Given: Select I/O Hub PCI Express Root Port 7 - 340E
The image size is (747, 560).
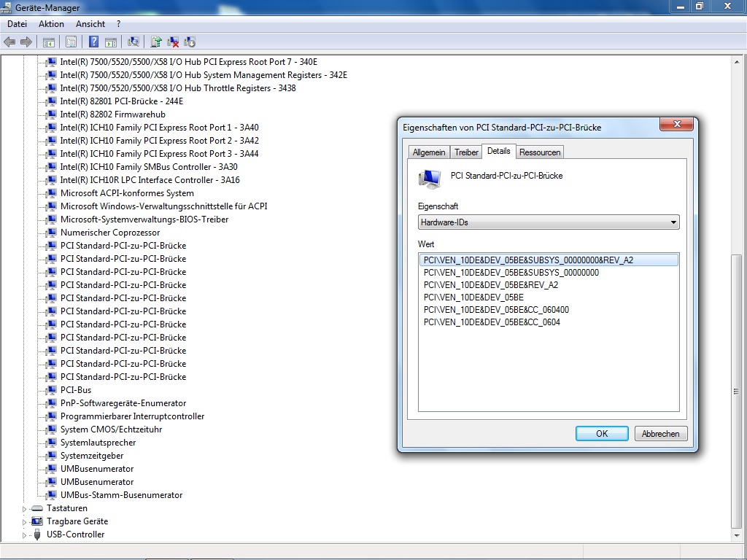Looking at the screenshot, I should [x=189, y=62].
